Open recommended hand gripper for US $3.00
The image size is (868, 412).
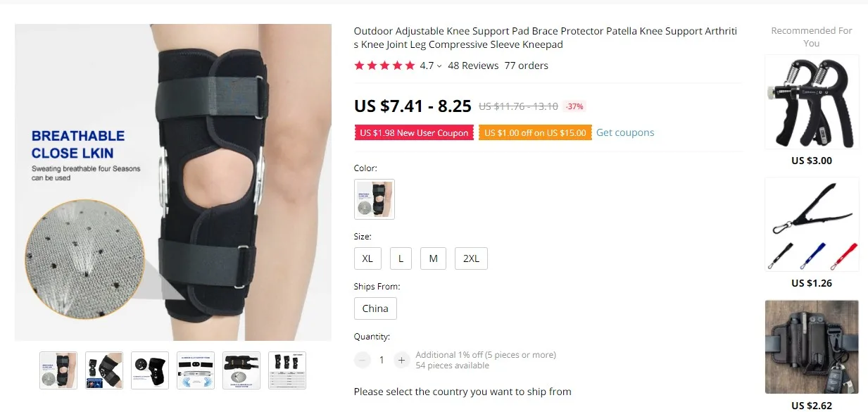[x=812, y=102]
